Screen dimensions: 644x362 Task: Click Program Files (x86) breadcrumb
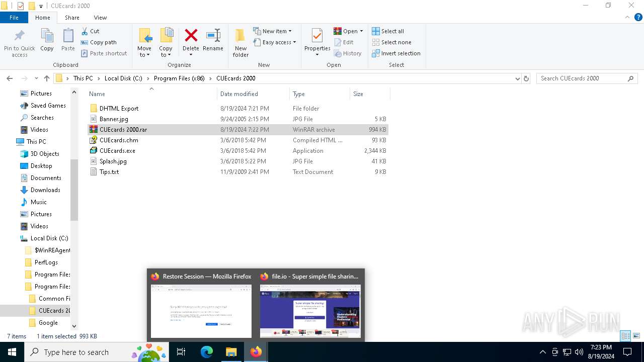(x=179, y=78)
